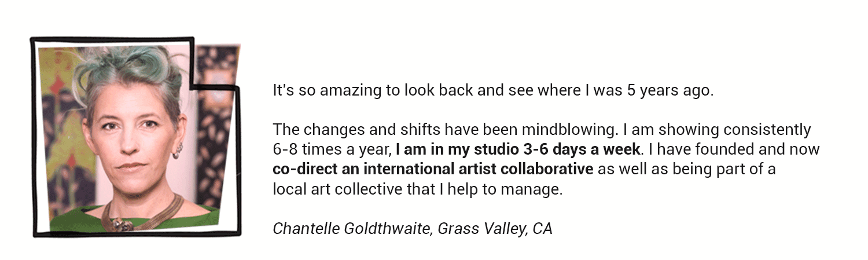The width and height of the screenshot is (868, 260).
Task: Click the name Chantelle Goldthwaite, Grass Valley, CA
Action: click(x=412, y=229)
